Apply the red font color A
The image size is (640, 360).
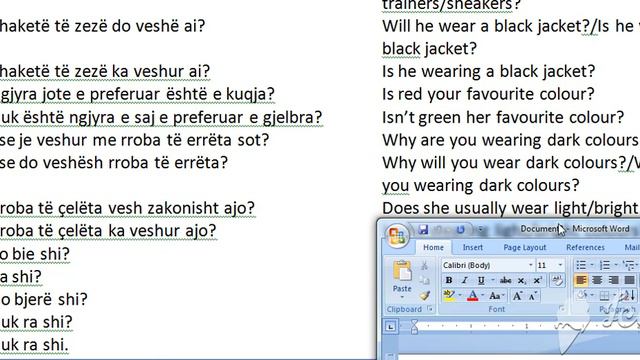473,296
